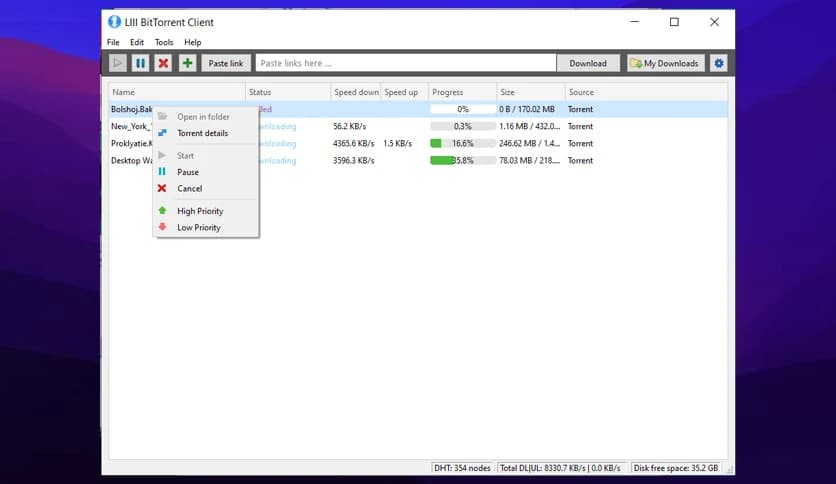Sort by Speed down column header
Image resolution: width=836 pixels, height=484 pixels.
pyautogui.click(x=356, y=92)
